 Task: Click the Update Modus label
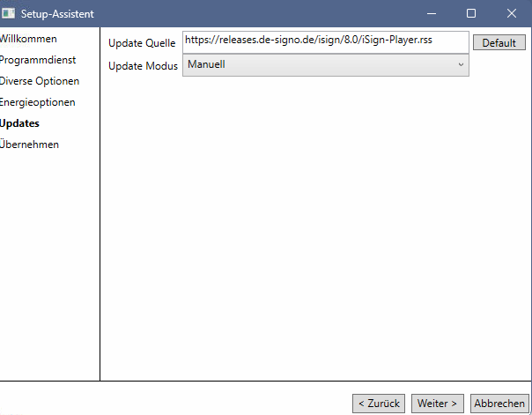click(x=143, y=66)
